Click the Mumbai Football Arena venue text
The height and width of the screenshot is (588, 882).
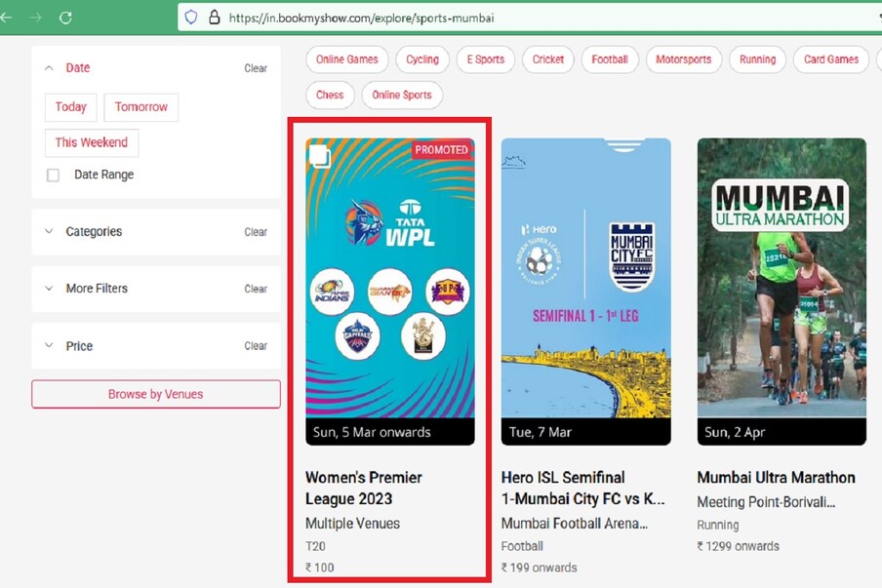tap(575, 524)
